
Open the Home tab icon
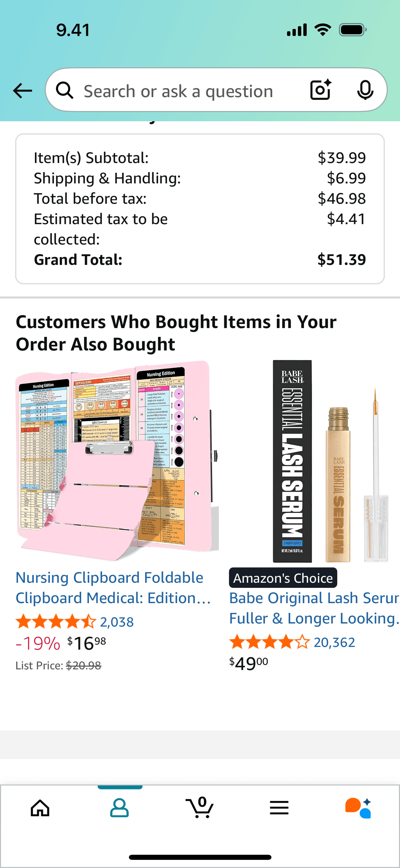coord(40,808)
